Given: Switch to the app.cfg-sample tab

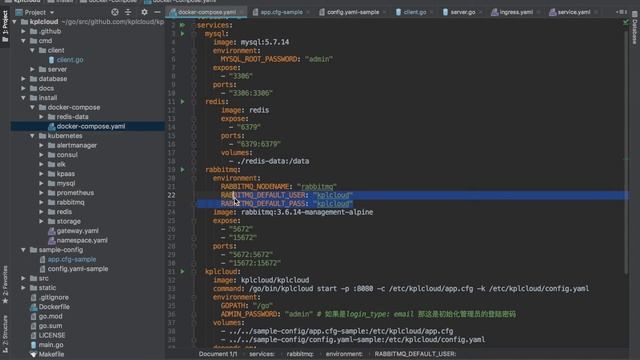Looking at the screenshot, I should pyautogui.click(x=281, y=12).
